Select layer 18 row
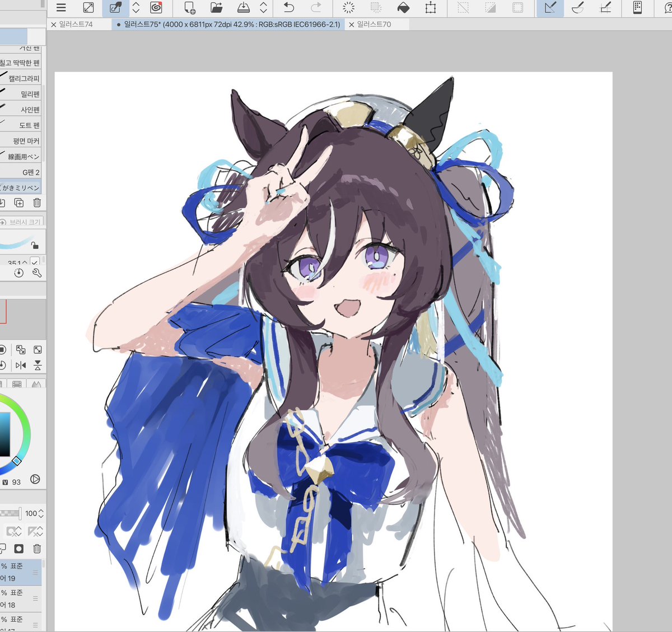672x632 pixels. click(21, 599)
